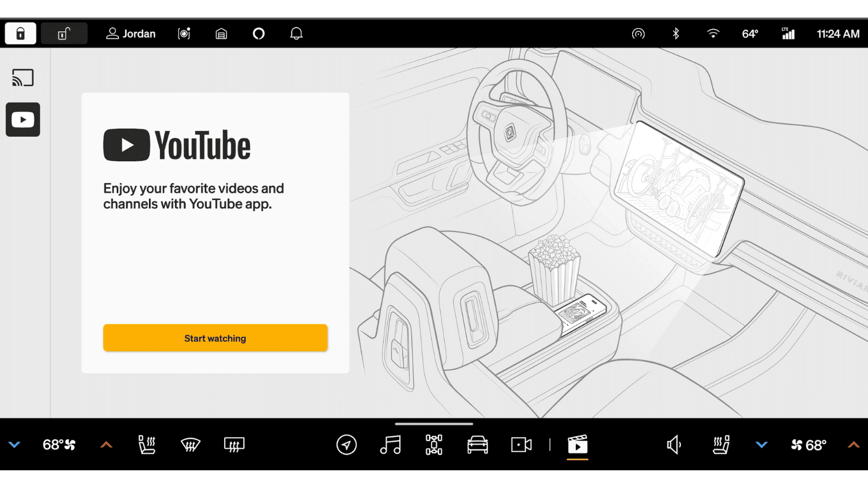The image size is (868, 488).
Task: Open the Gear Guard camera icon
Action: click(184, 34)
